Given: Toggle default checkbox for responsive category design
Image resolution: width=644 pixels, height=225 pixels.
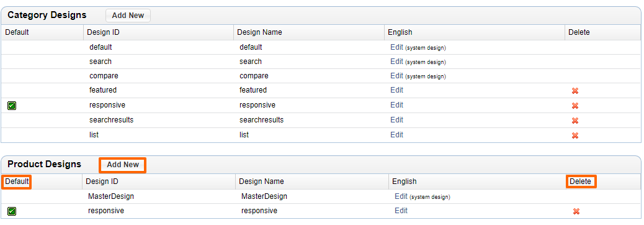Looking at the screenshot, I should (x=12, y=106).
